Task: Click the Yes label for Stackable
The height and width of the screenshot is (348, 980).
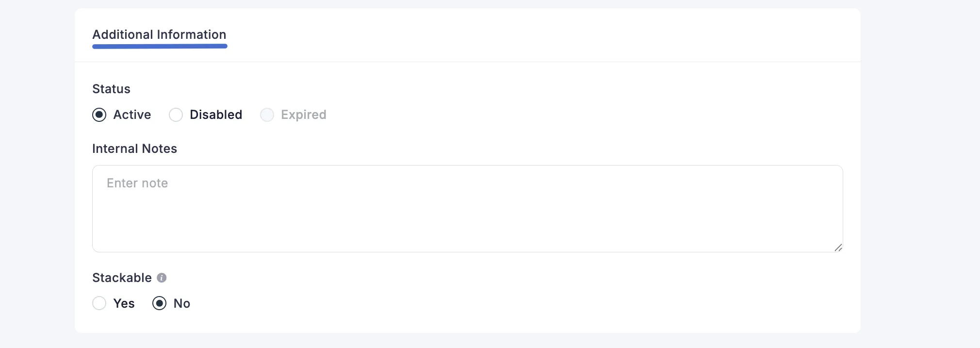Action: (124, 303)
